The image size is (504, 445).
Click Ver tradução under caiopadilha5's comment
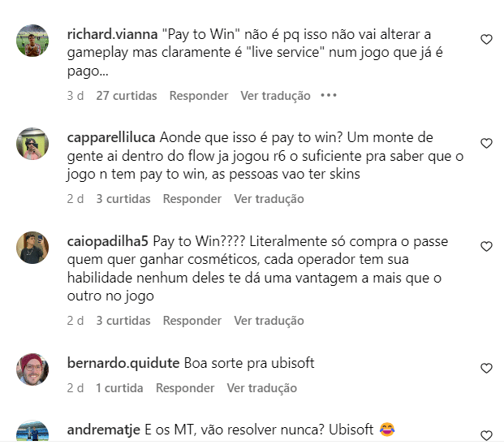[x=269, y=321]
